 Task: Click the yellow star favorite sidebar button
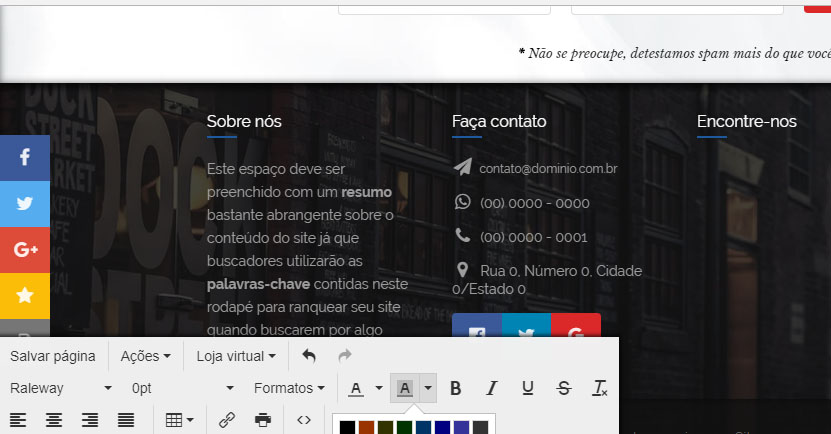[x=25, y=296]
